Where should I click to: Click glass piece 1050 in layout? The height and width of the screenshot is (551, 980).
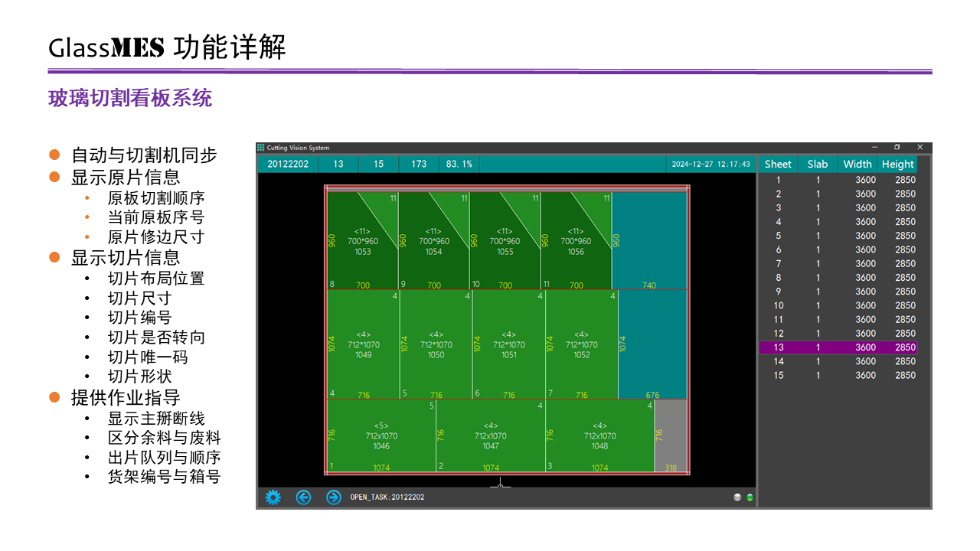[436, 344]
